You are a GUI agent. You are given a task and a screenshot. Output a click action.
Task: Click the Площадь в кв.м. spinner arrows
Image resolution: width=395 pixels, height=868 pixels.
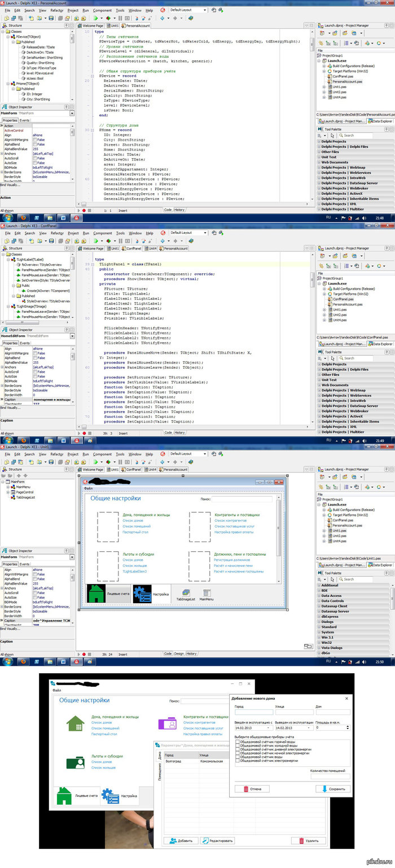pos(348,728)
